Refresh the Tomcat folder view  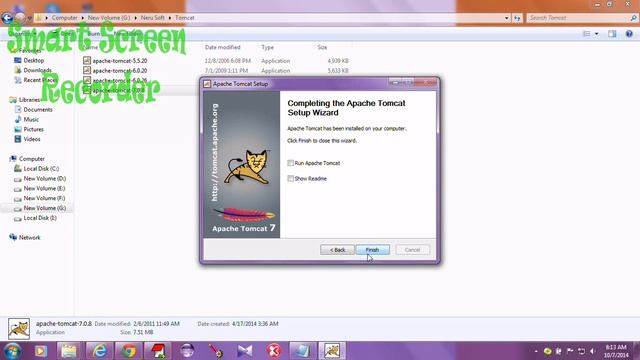517,18
